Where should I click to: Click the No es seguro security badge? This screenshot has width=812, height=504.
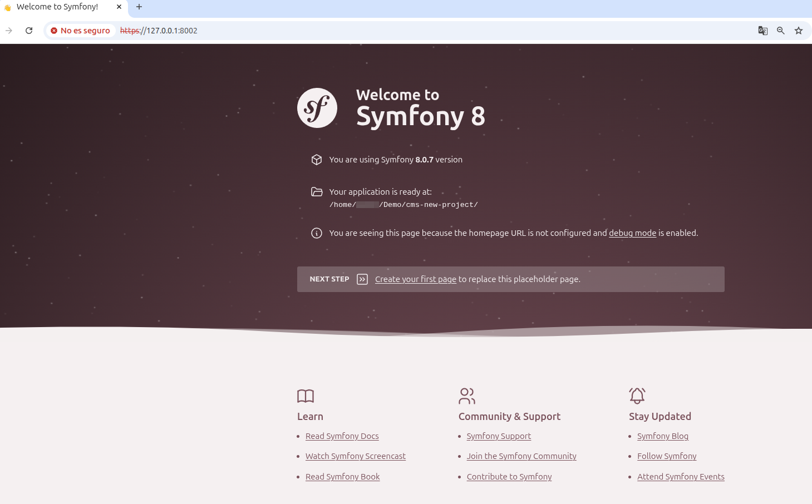[80, 31]
